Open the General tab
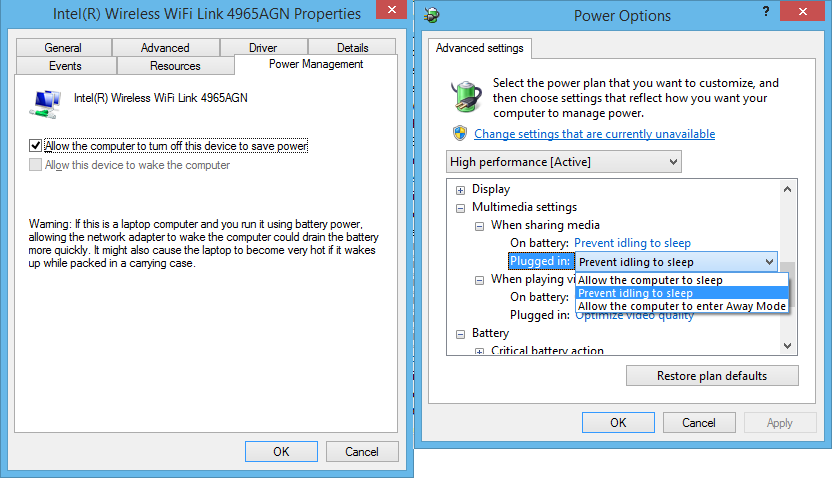Image resolution: width=832 pixels, height=478 pixels. coord(63,48)
